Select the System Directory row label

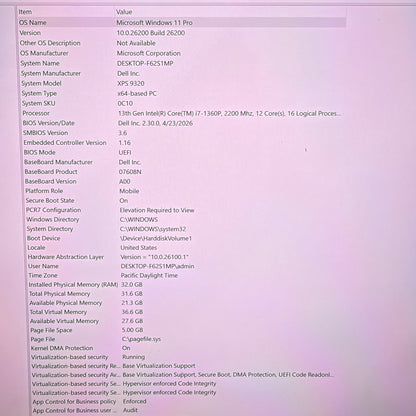click(x=50, y=229)
